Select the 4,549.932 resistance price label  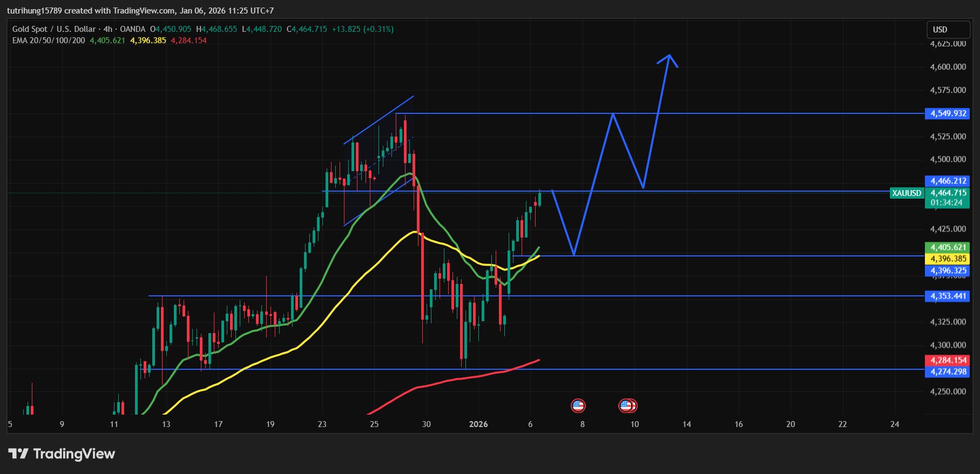pos(948,113)
